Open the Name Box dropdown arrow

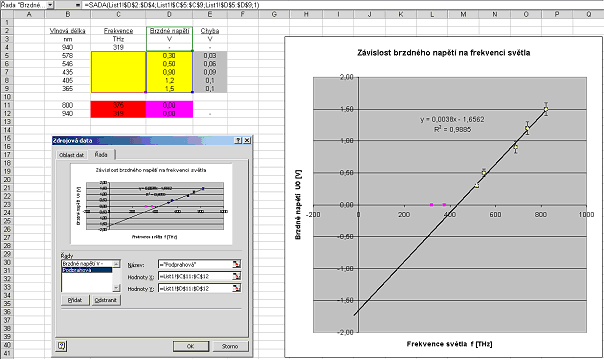tap(50, 5)
